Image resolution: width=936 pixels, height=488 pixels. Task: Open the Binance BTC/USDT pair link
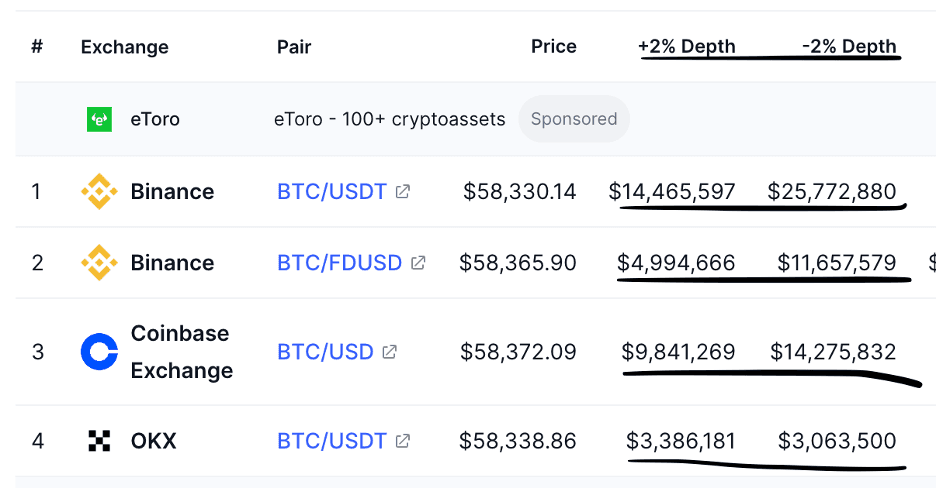point(332,192)
